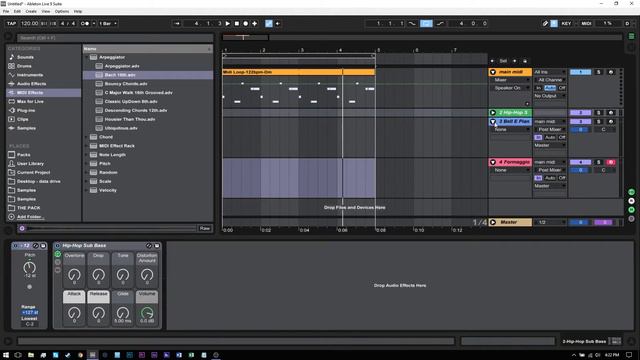Click the Follow arrow button left of position
The width and height of the screenshot is (640, 360).
(177, 24)
